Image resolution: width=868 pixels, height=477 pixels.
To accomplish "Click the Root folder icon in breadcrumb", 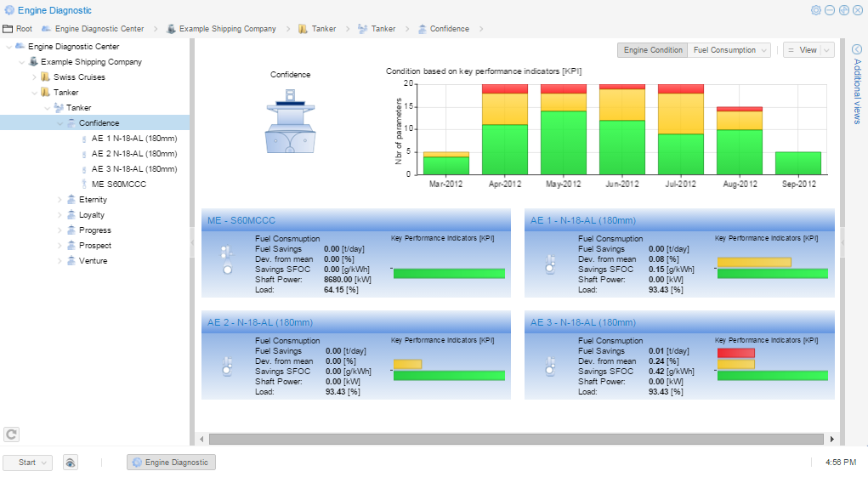I will [x=8, y=29].
